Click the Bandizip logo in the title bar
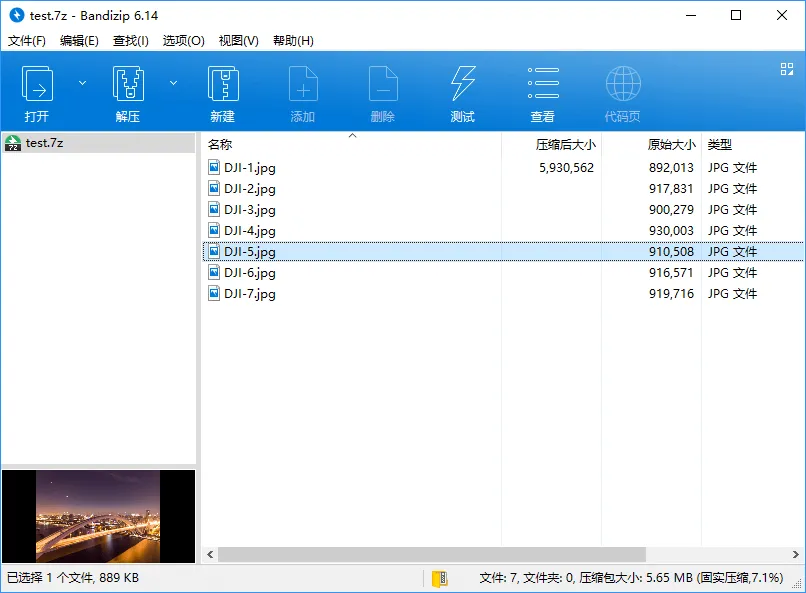 [14, 15]
